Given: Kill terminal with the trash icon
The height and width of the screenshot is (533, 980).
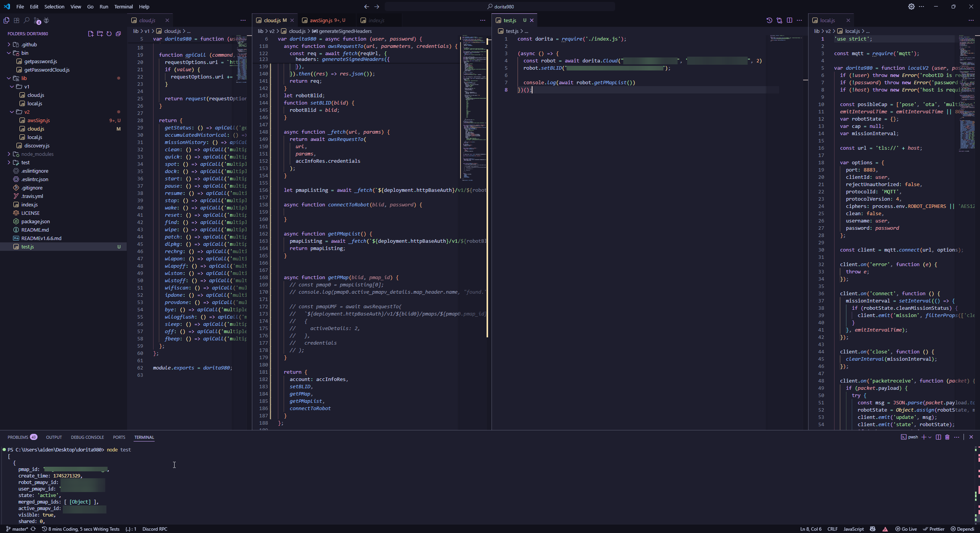Looking at the screenshot, I should click(947, 437).
